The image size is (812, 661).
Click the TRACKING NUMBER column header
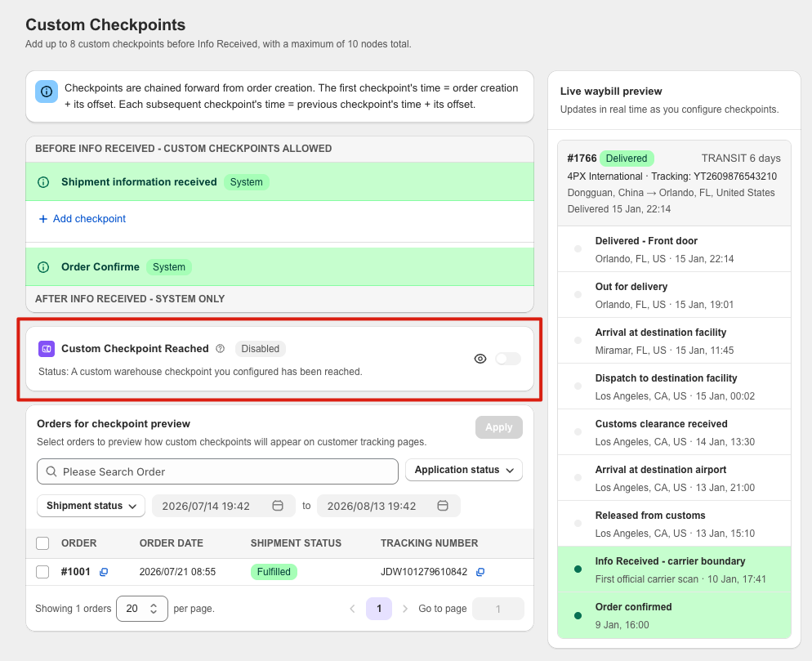coord(430,543)
